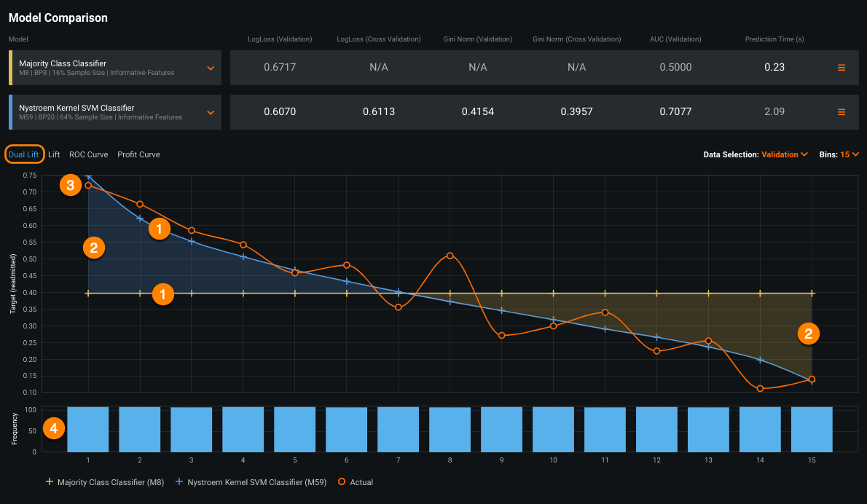This screenshot has width=867, height=504.
Task: Expand Majority Class Classifier model selector chevron
Action: click(x=211, y=68)
